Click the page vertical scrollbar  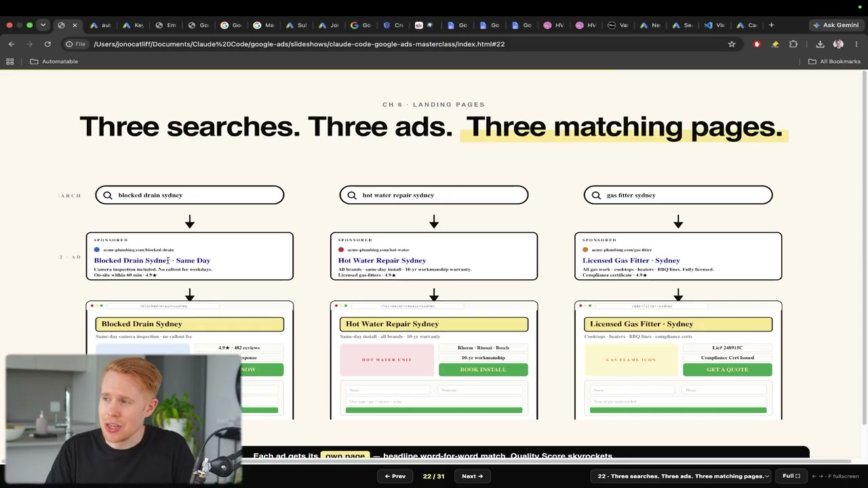865,247
